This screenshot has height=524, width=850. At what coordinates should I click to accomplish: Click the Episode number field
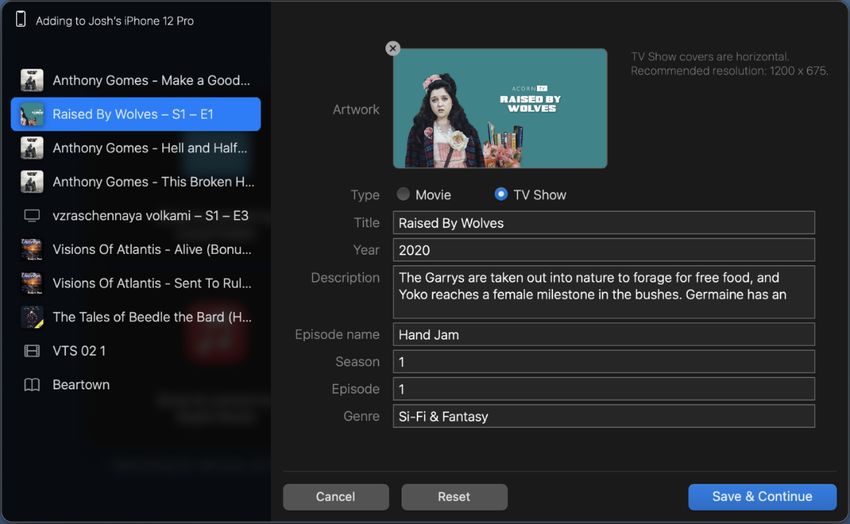pos(603,389)
